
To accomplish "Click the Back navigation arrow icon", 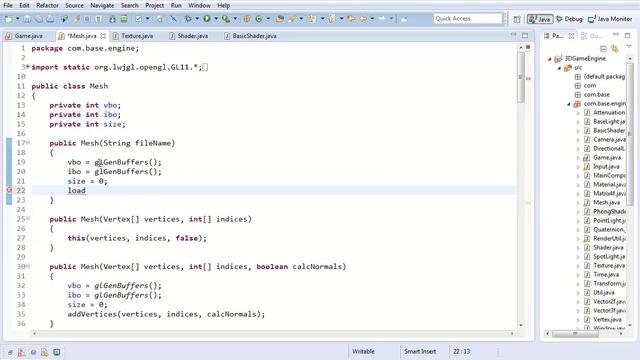I will 363,19.
